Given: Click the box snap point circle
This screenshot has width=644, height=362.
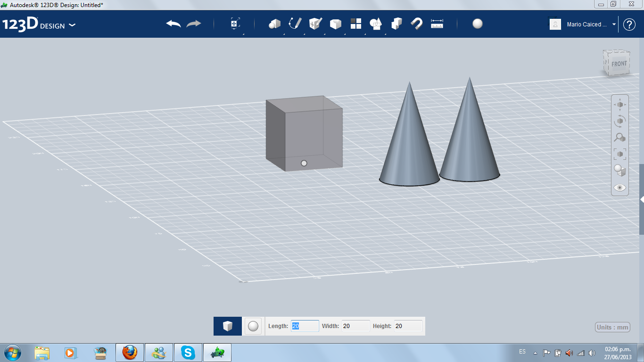Looking at the screenshot, I should click(304, 163).
